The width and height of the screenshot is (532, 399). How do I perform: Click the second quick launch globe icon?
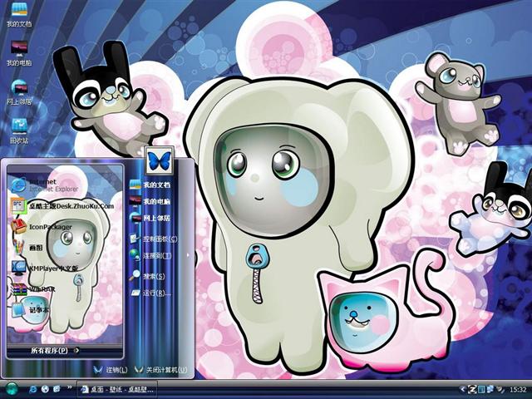[45, 389]
